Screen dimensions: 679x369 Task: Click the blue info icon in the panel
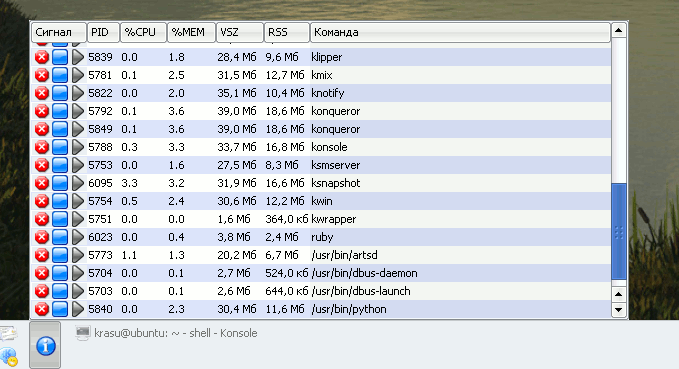tap(45, 346)
